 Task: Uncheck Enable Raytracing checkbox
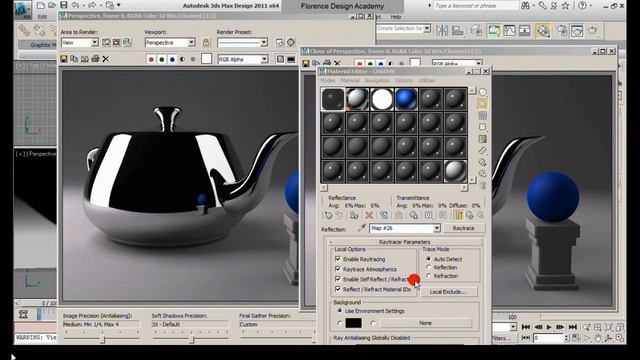pyautogui.click(x=338, y=259)
